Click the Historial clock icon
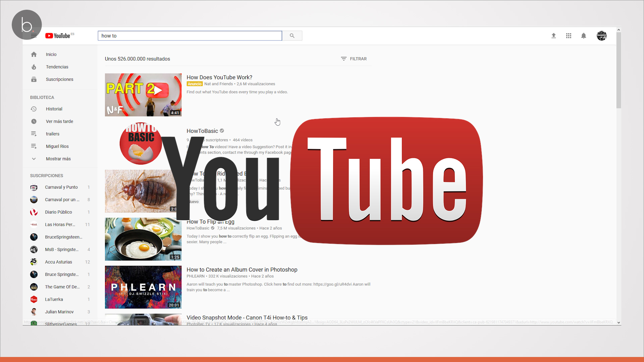 coord(34,109)
